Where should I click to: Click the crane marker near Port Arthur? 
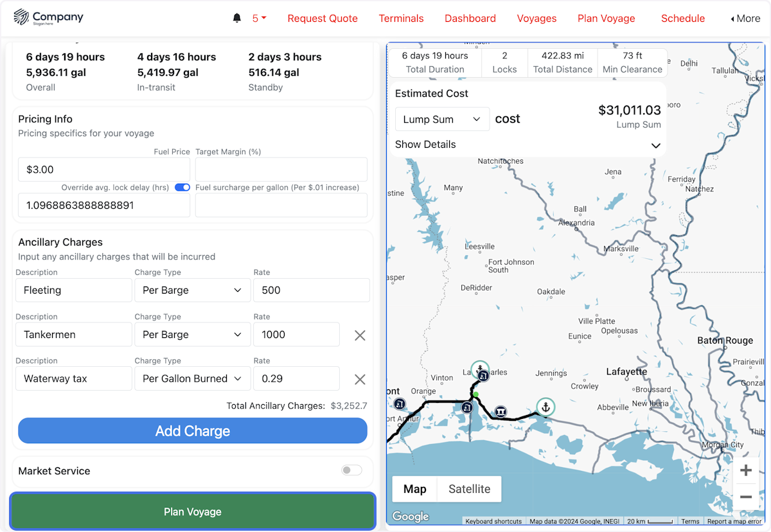point(400,403)
